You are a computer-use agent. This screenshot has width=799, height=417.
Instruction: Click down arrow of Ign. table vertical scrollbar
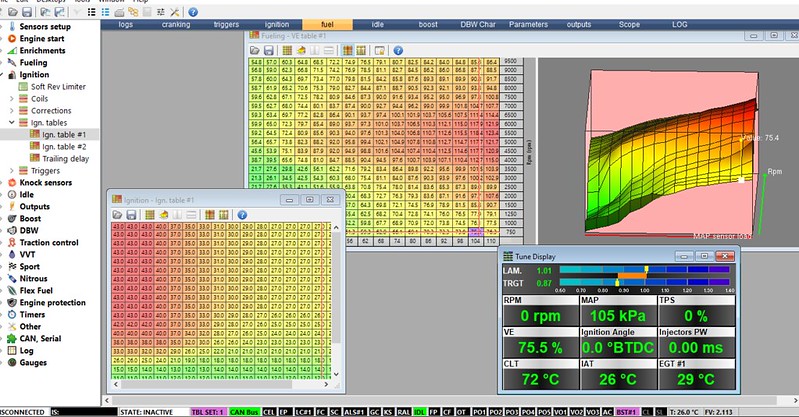click(336, 374)
